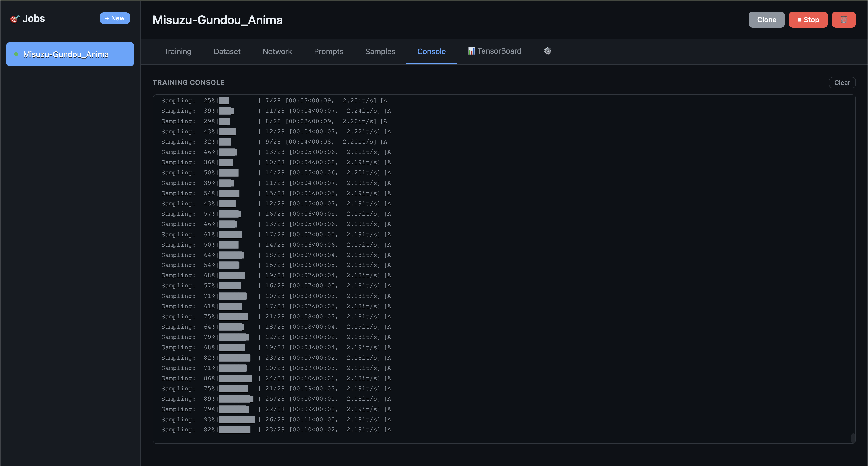Click the Jobs target icon
Image resolution: width=868 pixels, height=466 pixels.
coord(15,19)
